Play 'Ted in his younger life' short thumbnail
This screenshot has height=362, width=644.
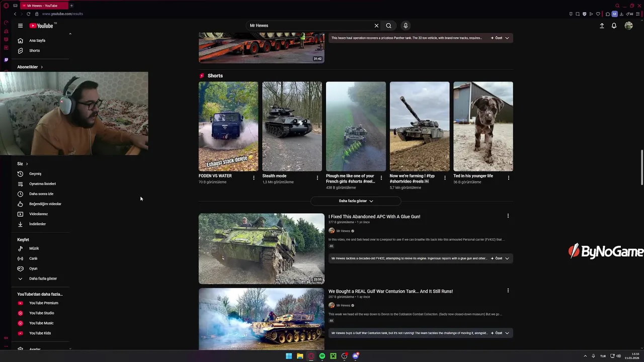click(x=483, y=126)
